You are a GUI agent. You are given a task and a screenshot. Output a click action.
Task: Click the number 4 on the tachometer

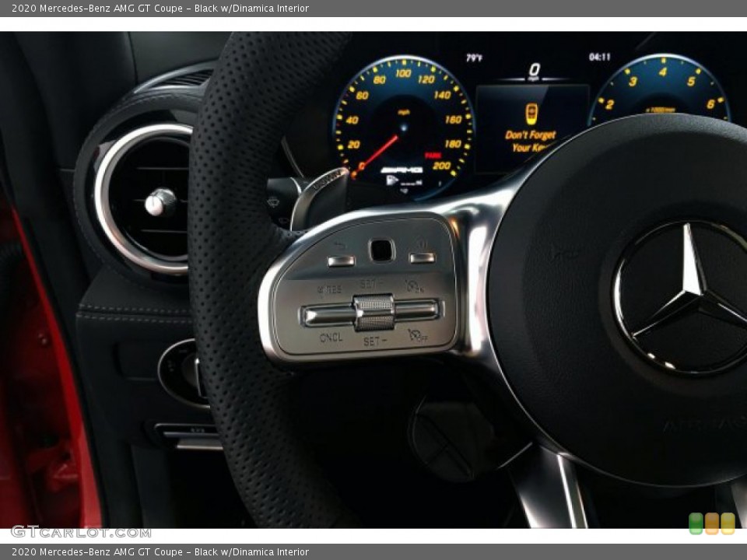[x=663, y=72]
